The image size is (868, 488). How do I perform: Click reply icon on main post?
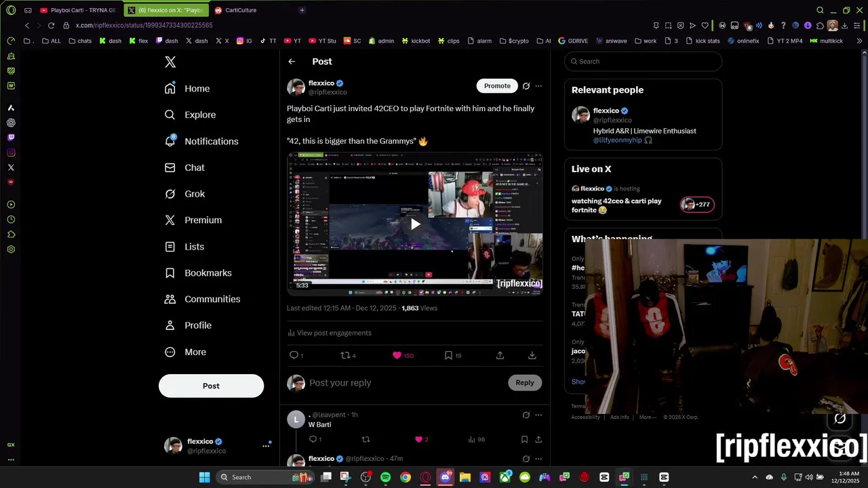tap(294, 355)
